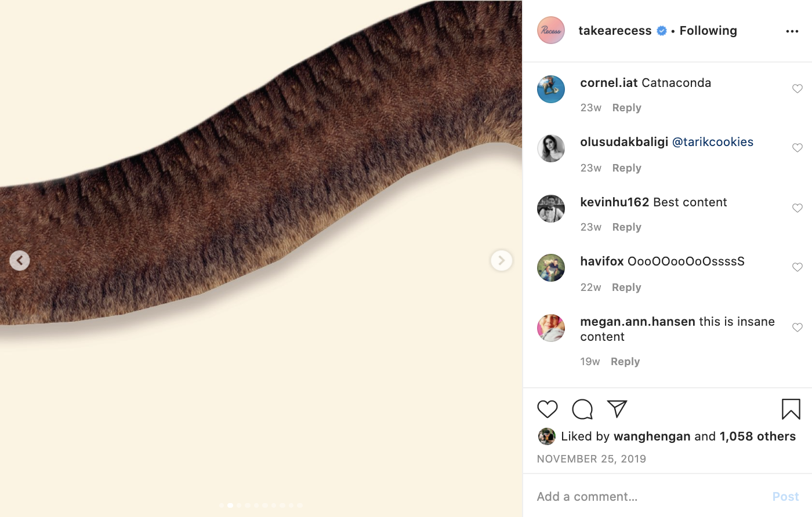Like megan.ann.hansen's comment
This screenshot has width=812, height=517.
(x=797, y=327)
